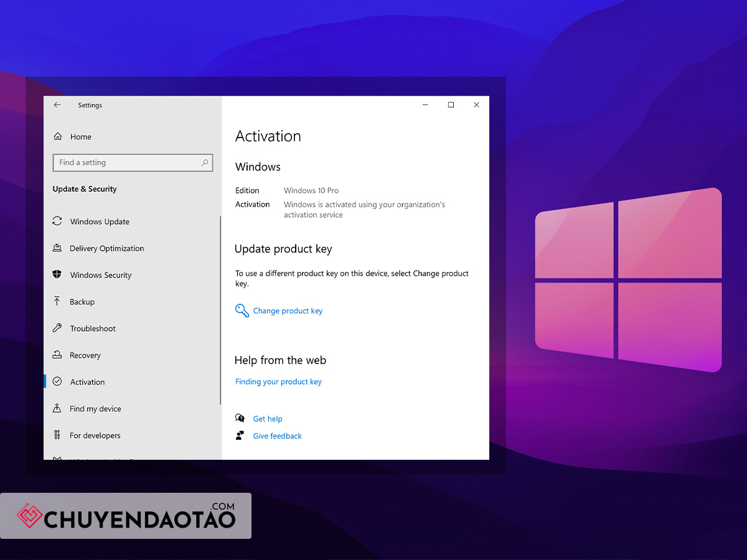This screenshot has width=747, height=560.
Task: Open the Give feedback link
Action: pyautogui.click(x=277, y=436)
